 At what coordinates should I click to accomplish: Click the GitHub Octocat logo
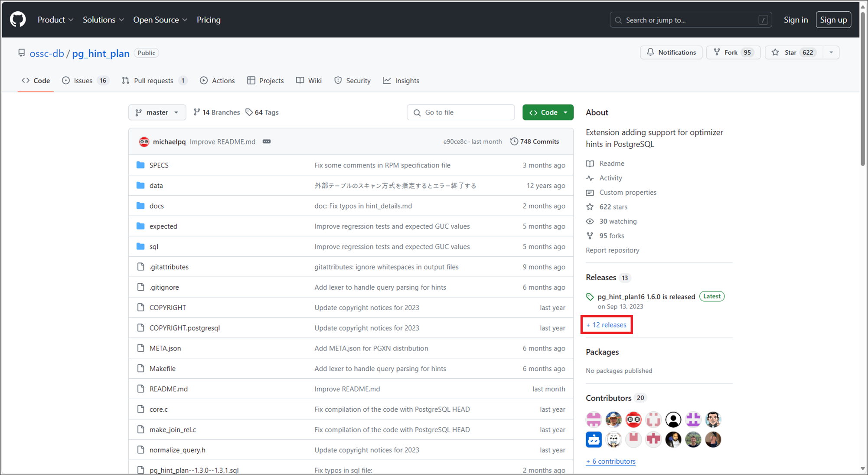pos(18,20)
